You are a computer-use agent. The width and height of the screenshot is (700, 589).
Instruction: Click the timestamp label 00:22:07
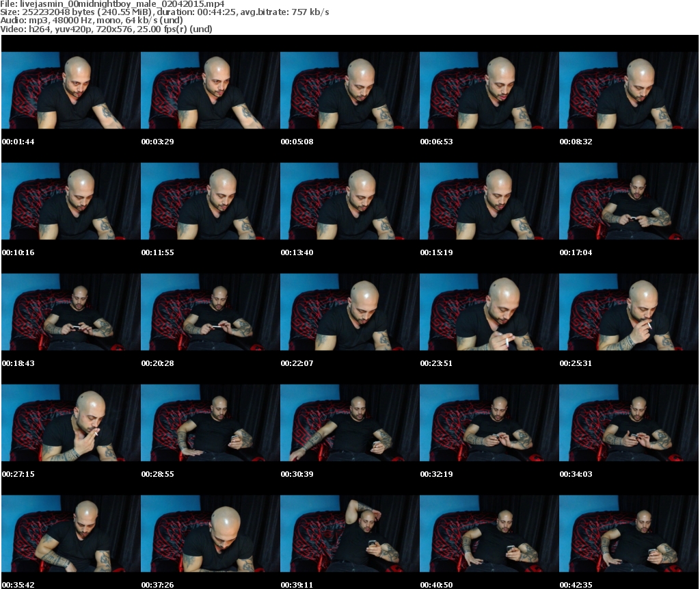(297, 363)
